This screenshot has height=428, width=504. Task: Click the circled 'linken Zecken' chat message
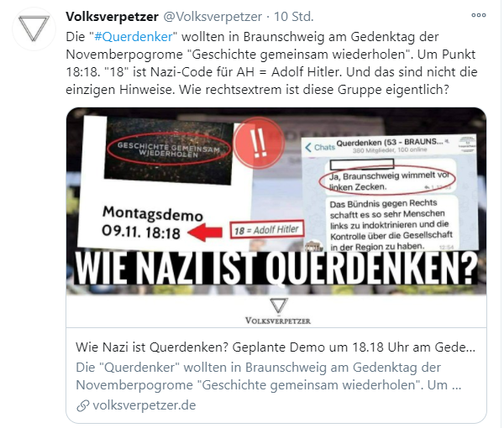[x=387, y=180]
